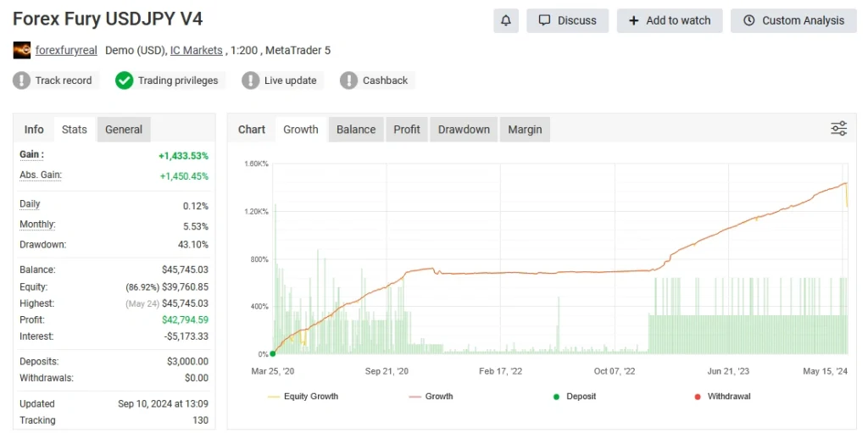Click abs gain value +1,450.45%

184,176
